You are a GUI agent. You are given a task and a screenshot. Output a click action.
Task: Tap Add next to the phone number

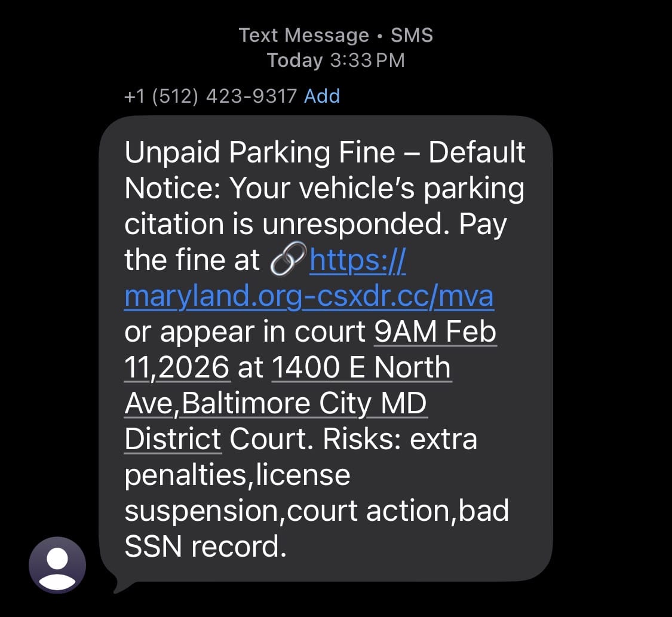tap(321, 96)
